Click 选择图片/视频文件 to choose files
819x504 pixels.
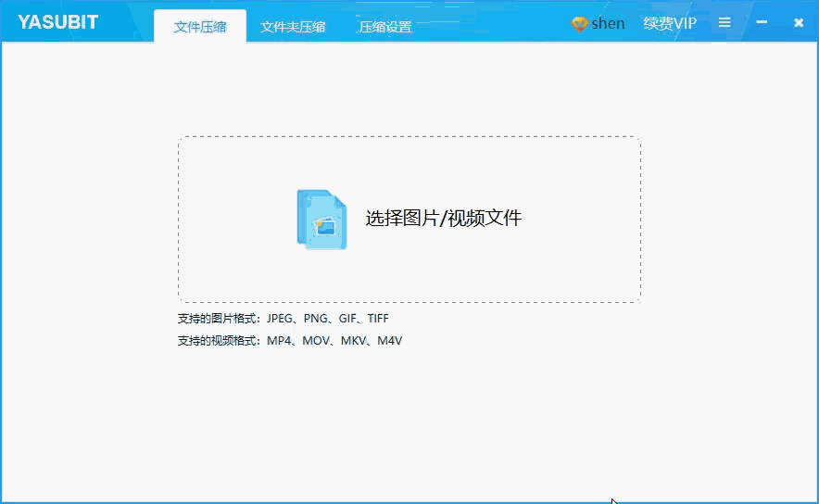coord(444,219)
